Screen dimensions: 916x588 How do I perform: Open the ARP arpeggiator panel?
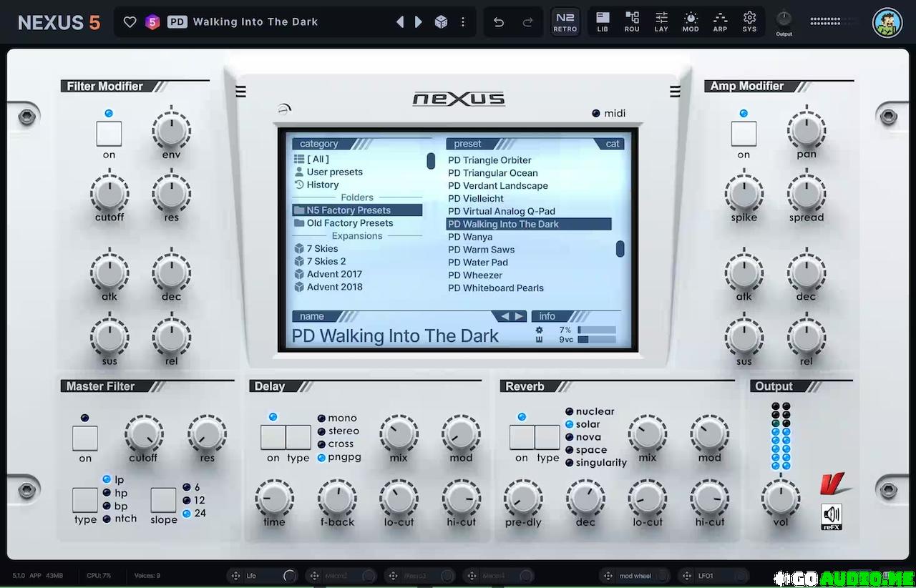coord(720,21)
